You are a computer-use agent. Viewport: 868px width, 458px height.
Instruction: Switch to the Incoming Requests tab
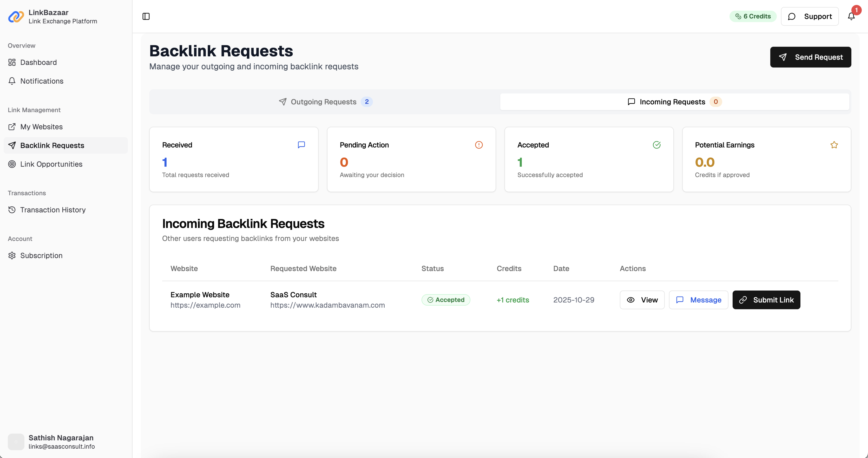click(673, 101)
